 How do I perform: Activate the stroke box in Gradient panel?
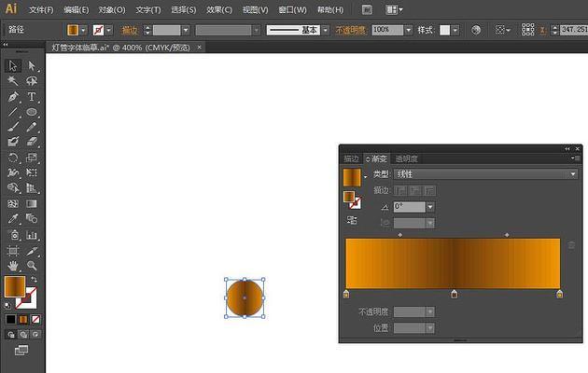click(x=356, y=203)
